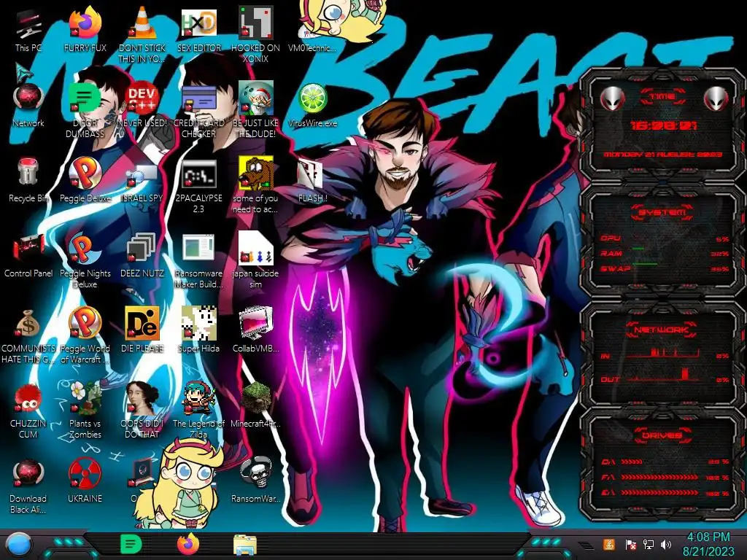The image size is (747, 560).
Task: Launch Firefox from the taskbar
Action: (x=187, y=544)
